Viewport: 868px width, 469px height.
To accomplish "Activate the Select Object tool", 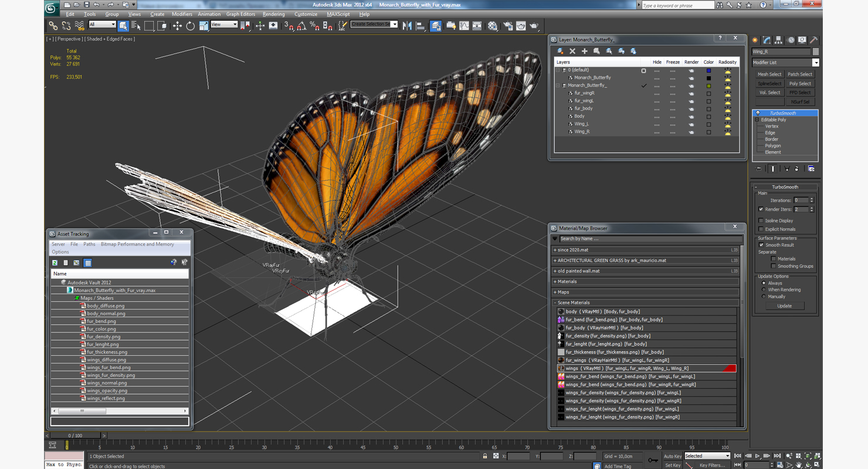I will 123,26.
